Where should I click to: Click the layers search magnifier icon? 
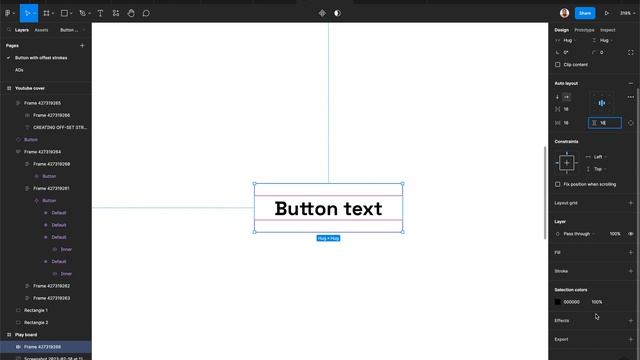[9, 30]
